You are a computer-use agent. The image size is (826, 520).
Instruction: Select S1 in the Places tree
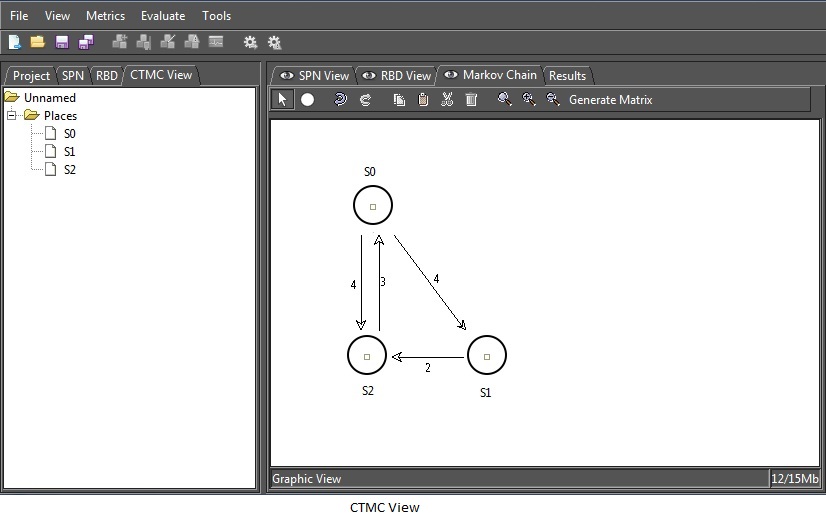[69, 152]
